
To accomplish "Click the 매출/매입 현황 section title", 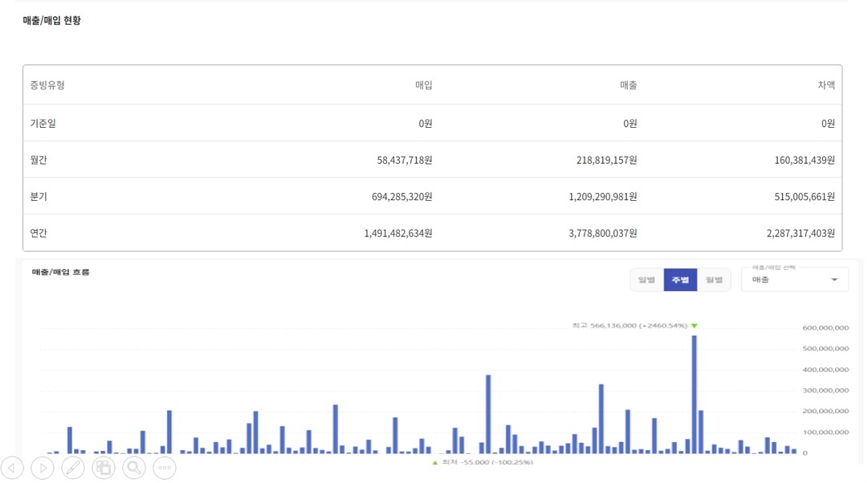I will (x=51, y=21).
